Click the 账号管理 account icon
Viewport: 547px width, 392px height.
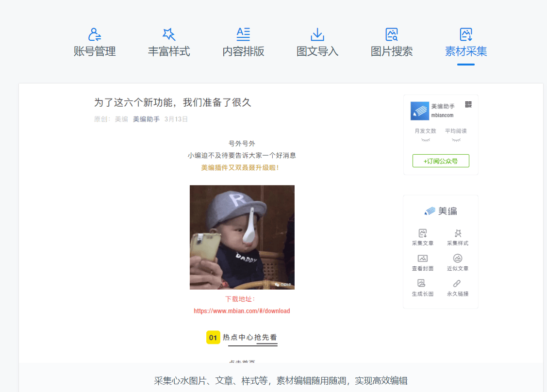click(95, 34)
